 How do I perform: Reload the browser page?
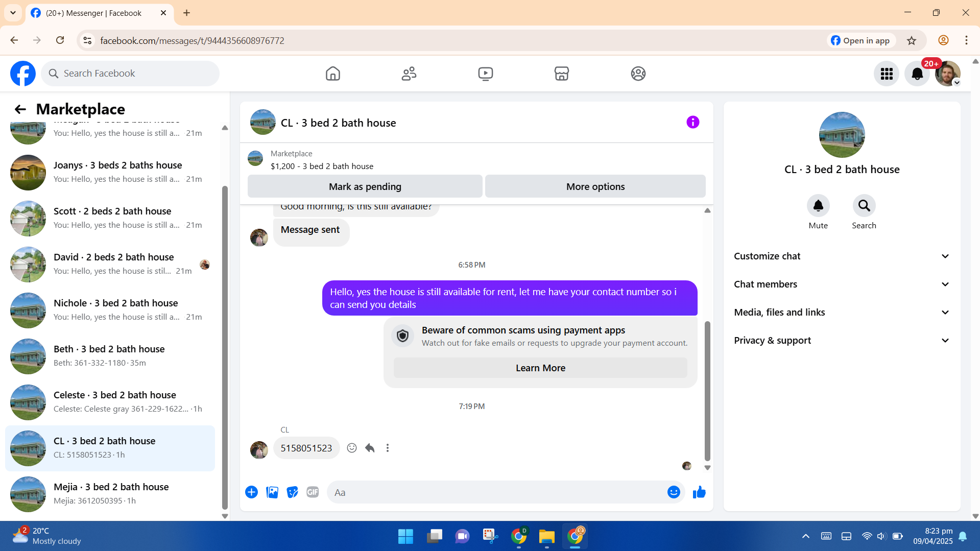60,40
